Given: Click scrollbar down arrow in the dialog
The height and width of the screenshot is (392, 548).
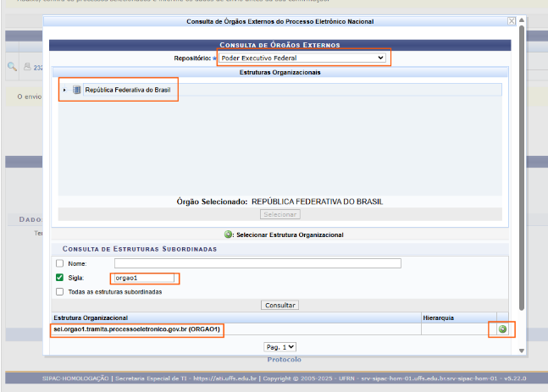Looking at the screenshot, I should coord(521,350).
